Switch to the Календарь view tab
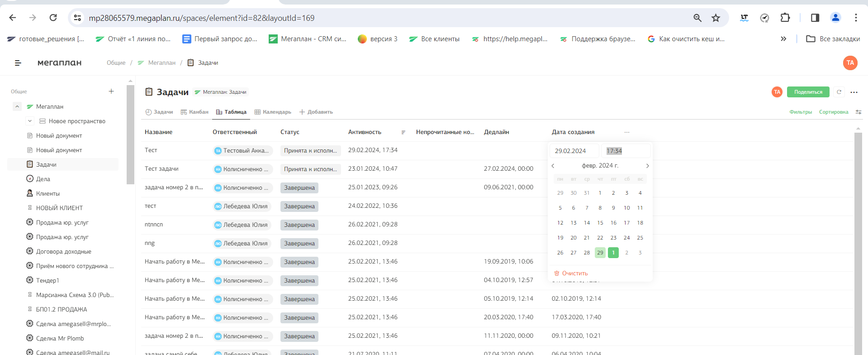The height and width of the screenshot is (355, 868). click(x=273, y=112)
